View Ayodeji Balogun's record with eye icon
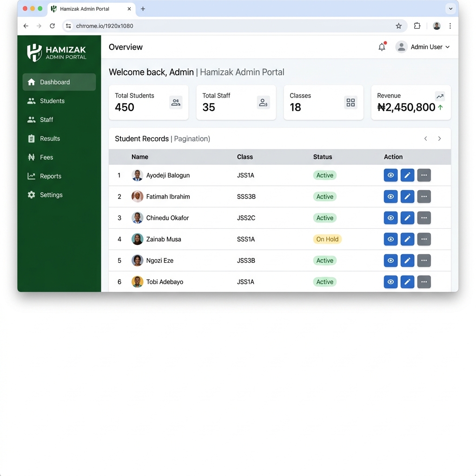476x476 pixels. (390, 175)
